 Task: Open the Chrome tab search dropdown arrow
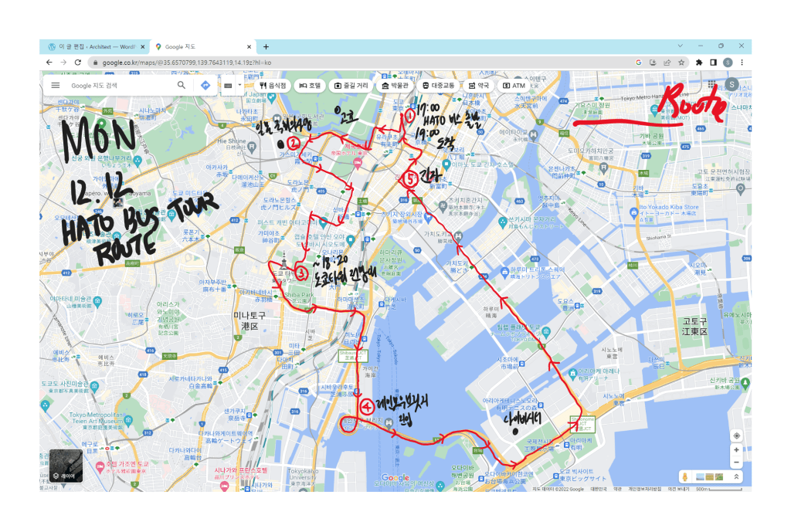678,46
